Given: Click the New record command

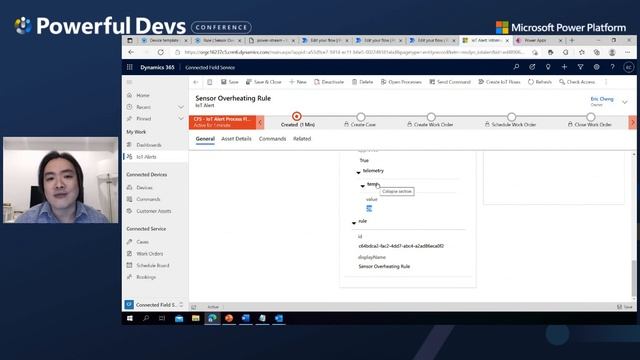Looking at the screenshot, I should click(298, 82).
